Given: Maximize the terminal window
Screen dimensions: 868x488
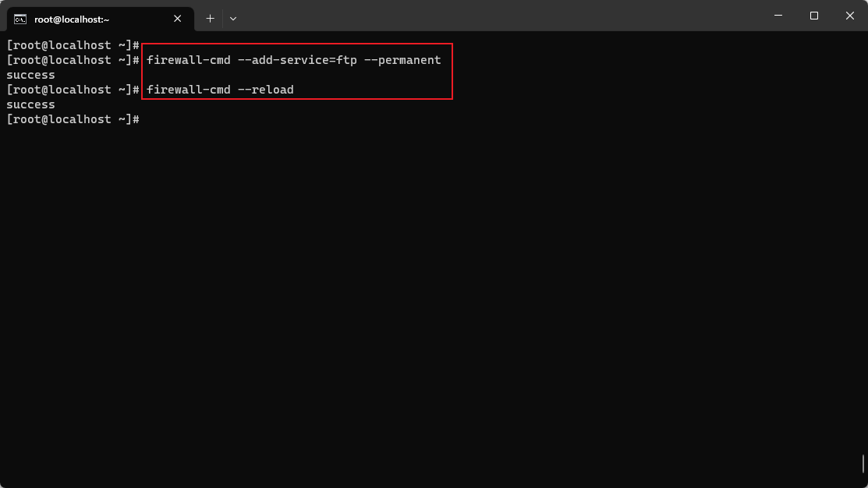Looking at the screenshot, I should click(x=813, y=16).
